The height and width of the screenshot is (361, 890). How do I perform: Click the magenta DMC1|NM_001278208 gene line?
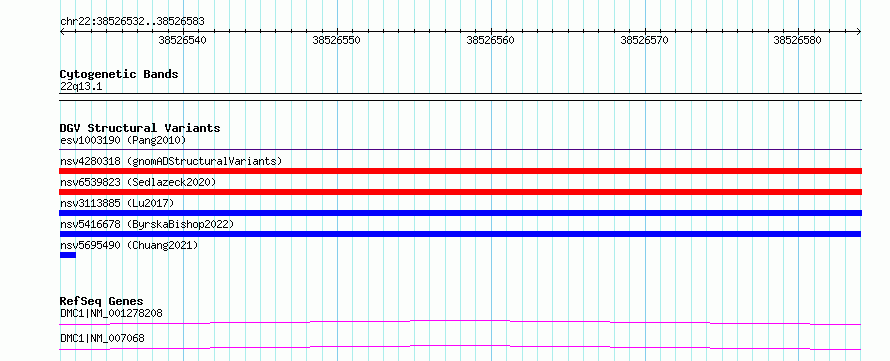point(460,322)
